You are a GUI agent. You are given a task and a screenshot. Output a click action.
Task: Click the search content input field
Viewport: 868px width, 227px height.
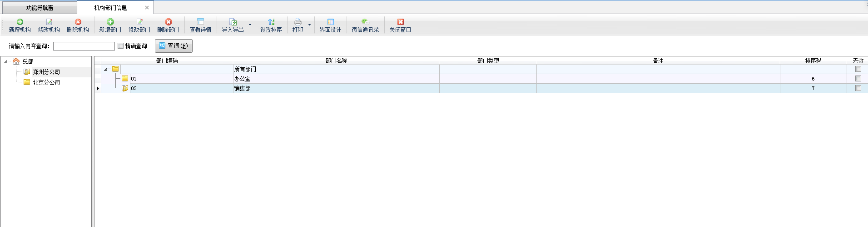[x=84, y=46]
